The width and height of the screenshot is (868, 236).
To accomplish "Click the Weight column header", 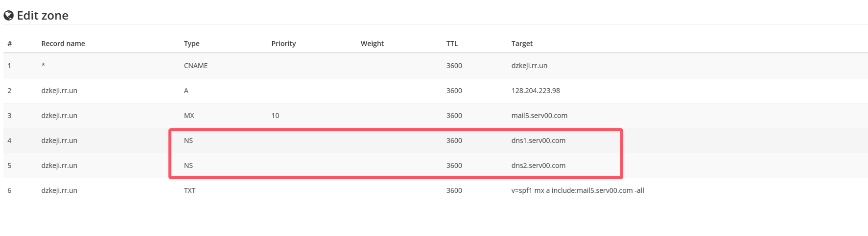I will coord(372,44).
